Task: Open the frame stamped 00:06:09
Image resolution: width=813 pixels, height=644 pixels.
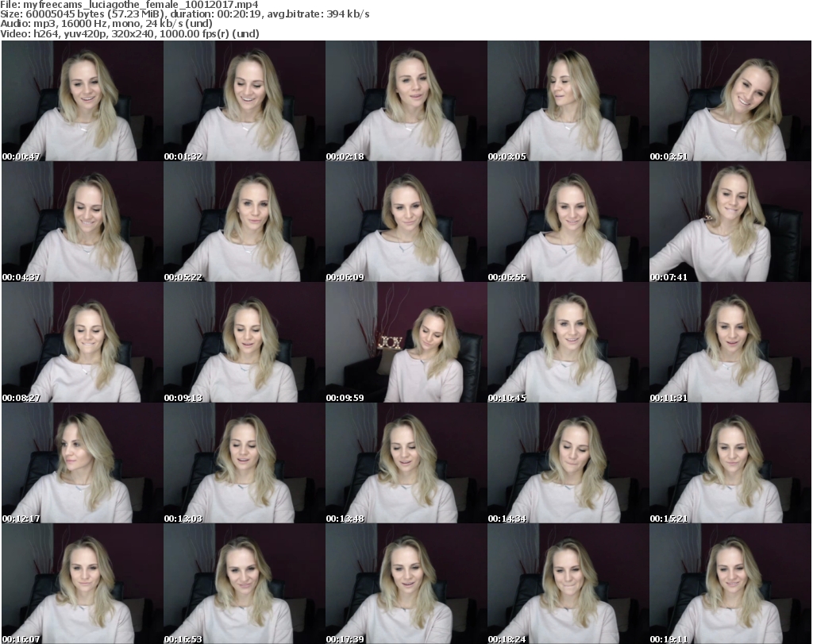Action: pyautogui.click(x=406, y=222)
